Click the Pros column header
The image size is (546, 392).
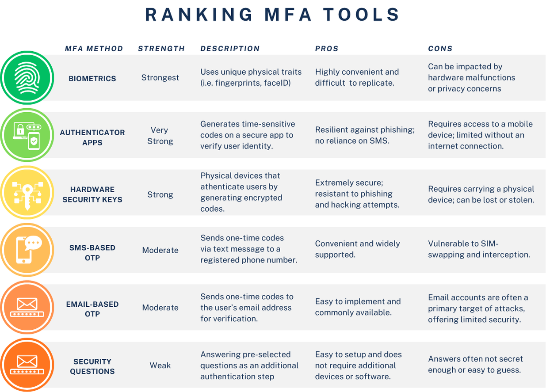coord(327,49)
